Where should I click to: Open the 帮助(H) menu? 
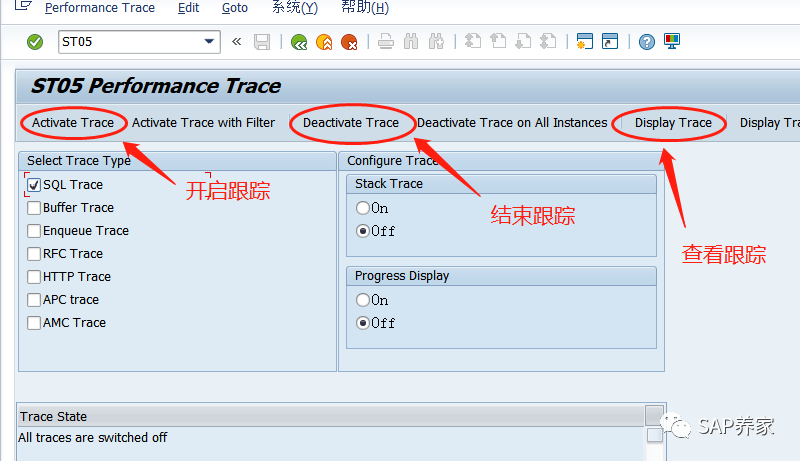[365, 8]
